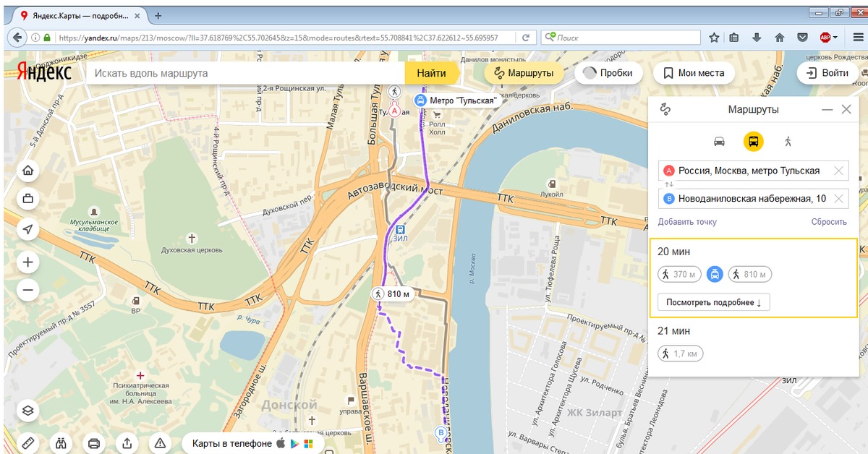Toggle the Пробки traffic layer

tap(608, 73)
